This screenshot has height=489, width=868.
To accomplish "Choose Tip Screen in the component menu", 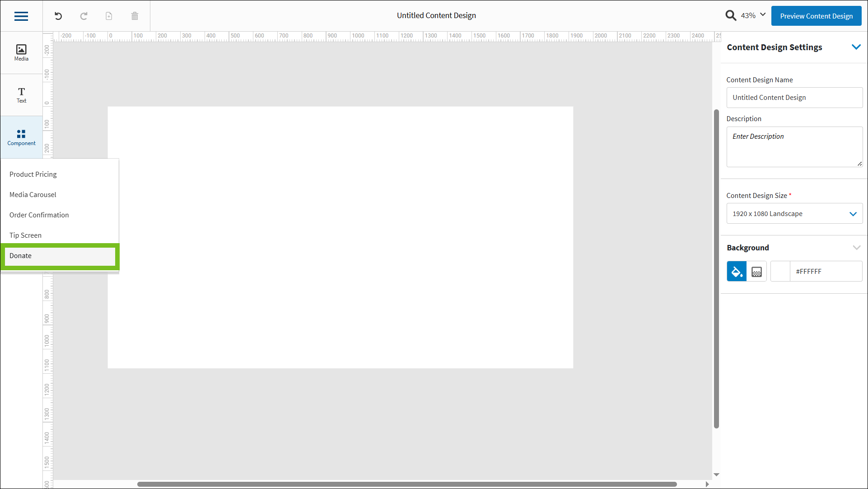I will point(25,235).
